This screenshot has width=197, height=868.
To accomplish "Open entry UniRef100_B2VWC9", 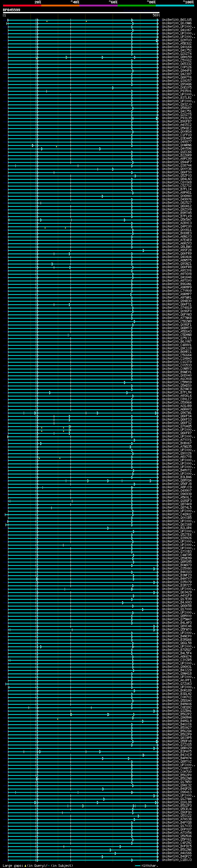I will pyautogui.click(x=177, y=389).
